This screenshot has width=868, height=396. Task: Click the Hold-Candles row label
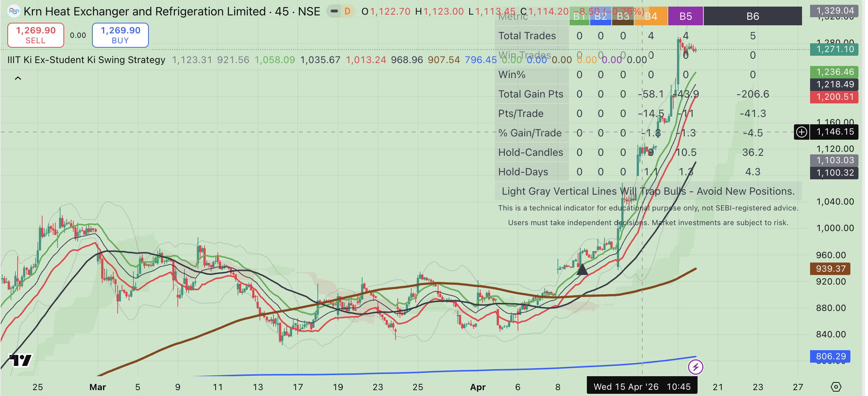tap(530, 152)
